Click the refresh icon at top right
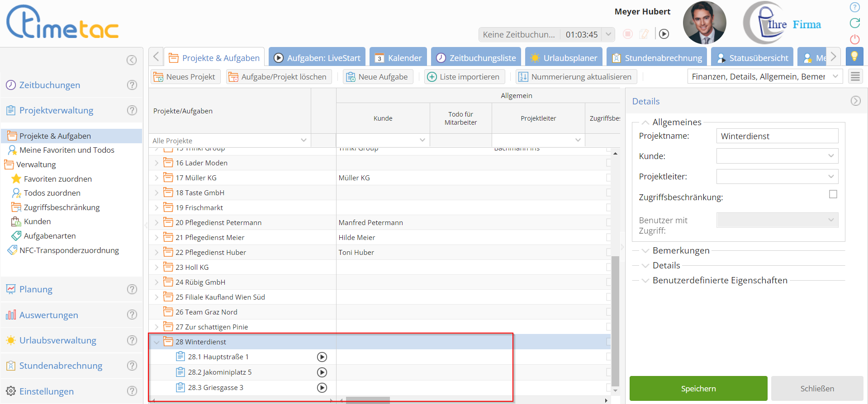The height and width of the screenshot is (404, 868). (854, 23)
